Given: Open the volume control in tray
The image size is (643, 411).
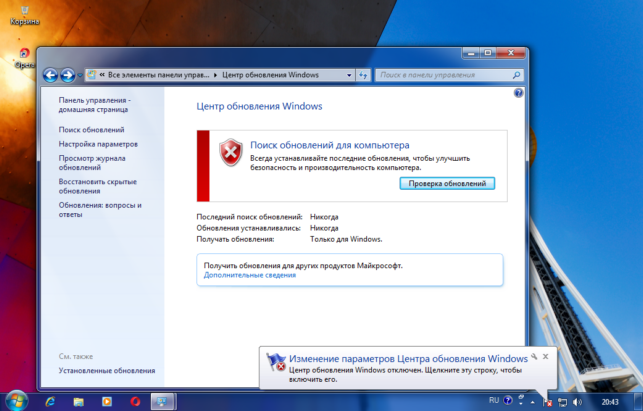Looking at the screenshot, I should click(x=577, y=402).
